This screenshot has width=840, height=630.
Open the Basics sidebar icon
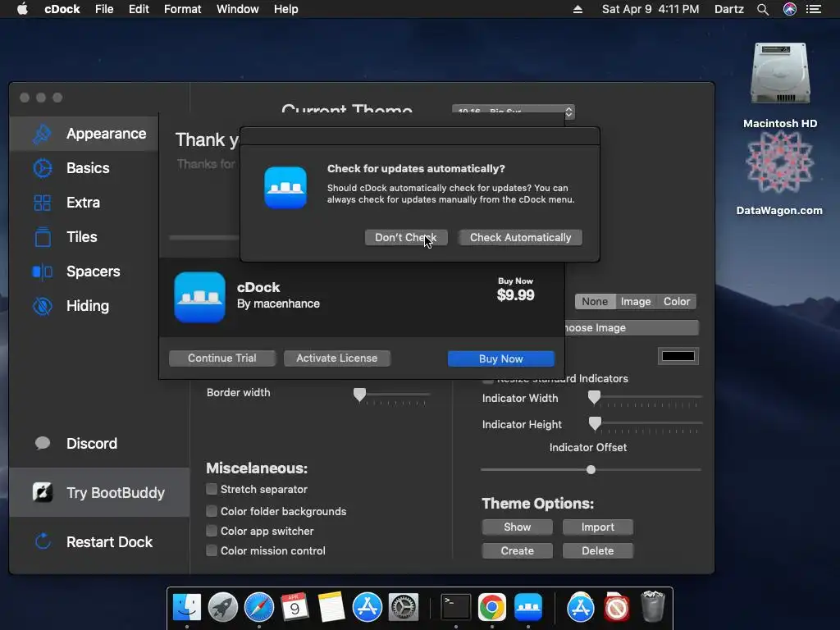pos(43,168)
